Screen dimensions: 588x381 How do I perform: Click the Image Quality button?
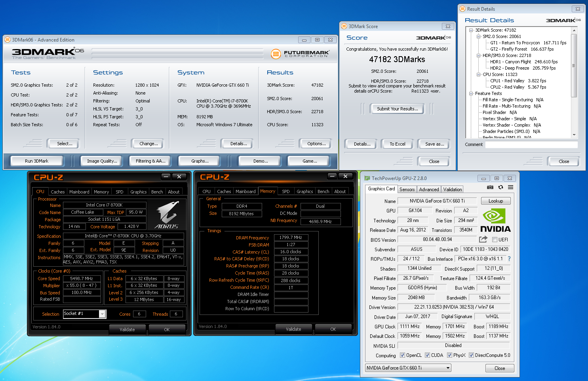(102, 161)
